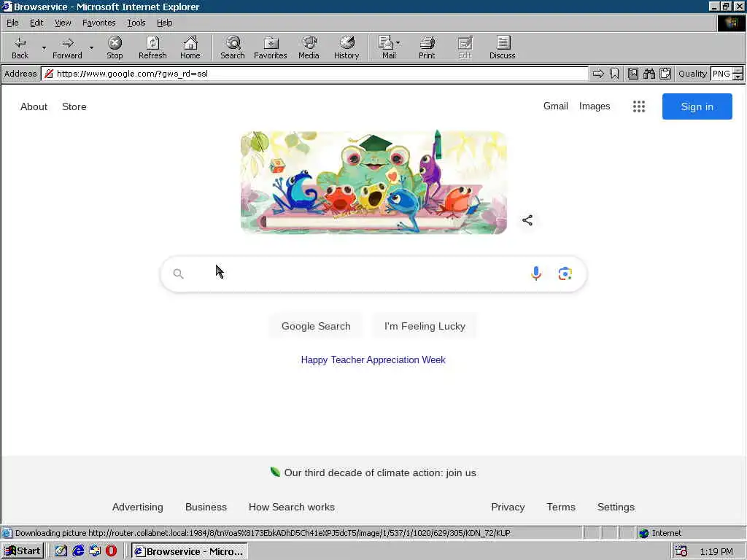Image resolution: width=747 pixels, height=560 pixels.
Task: Click the frog Teacher Appreciation doodle
Action: pos(373,182)
